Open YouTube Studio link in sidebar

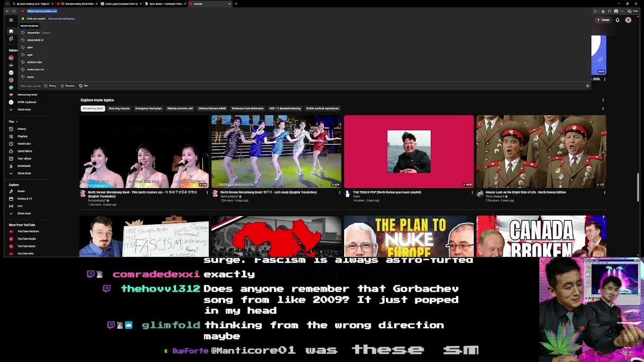(x=23, y=238)
